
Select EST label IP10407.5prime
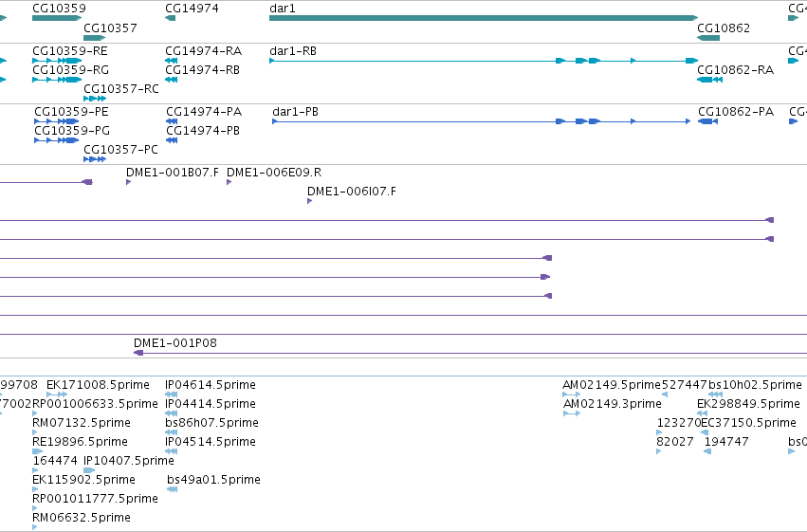click(x=129, y=461)
